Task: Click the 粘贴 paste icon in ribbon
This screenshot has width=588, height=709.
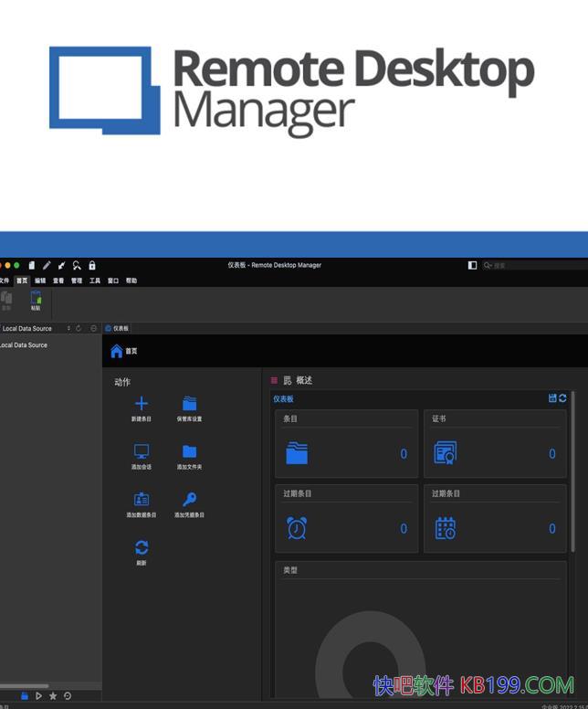Action: tap(36, 299)
